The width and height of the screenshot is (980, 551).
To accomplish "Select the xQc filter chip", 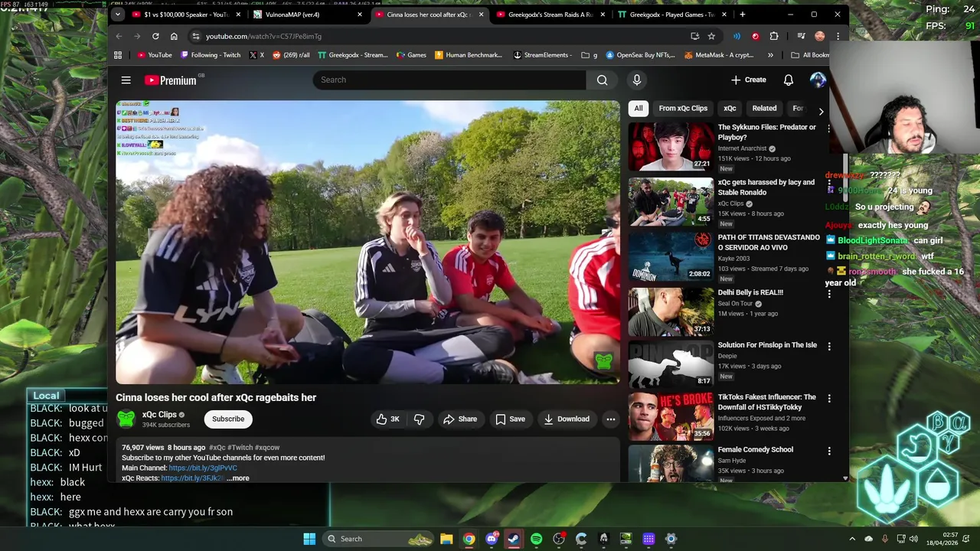I will click(x=730, y=108).
